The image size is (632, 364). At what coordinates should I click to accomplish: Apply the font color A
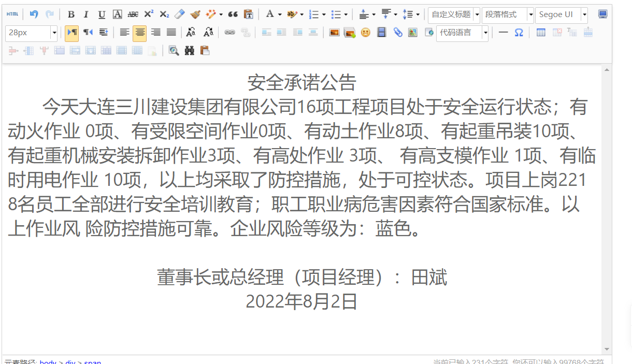pyautogui.click(x=269, y=14)
